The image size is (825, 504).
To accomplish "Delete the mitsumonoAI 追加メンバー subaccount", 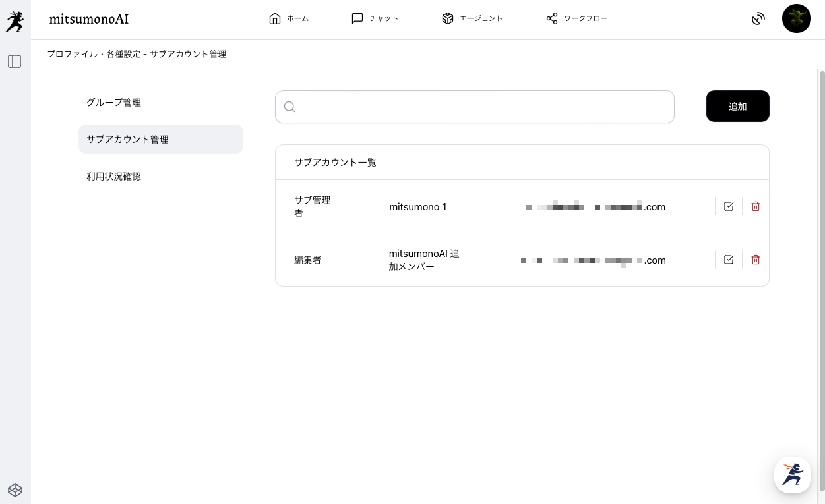I will point(756,260).
